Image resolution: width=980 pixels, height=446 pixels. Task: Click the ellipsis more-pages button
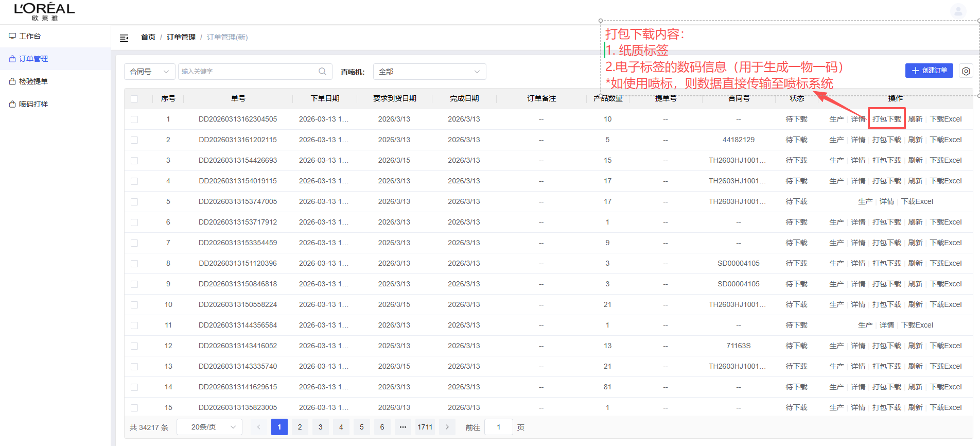click(x=403, y=427)
